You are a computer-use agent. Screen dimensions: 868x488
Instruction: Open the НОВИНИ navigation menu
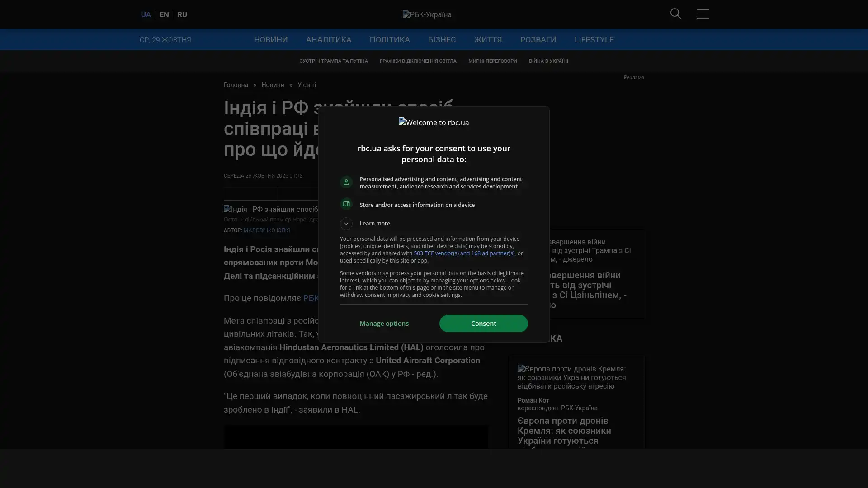270,40
